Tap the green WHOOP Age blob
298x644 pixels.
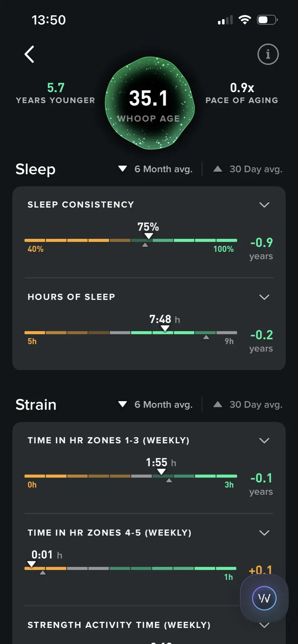click(150, 103)
